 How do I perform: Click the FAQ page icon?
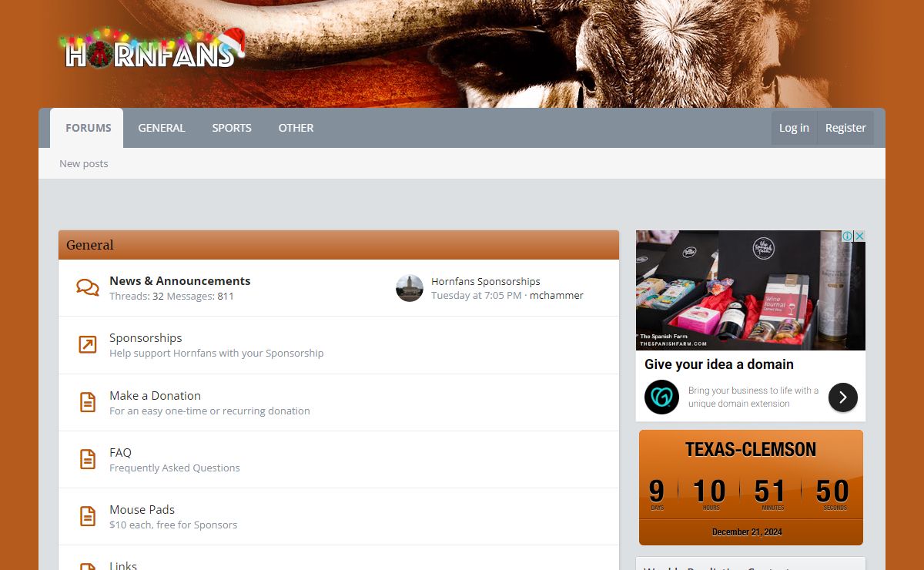pos(88,459)
